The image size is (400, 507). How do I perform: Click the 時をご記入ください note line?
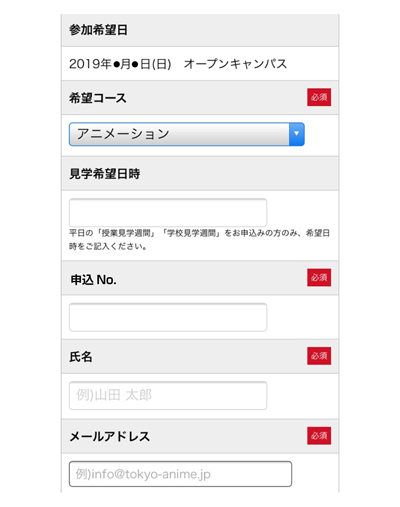pos(108,247)
